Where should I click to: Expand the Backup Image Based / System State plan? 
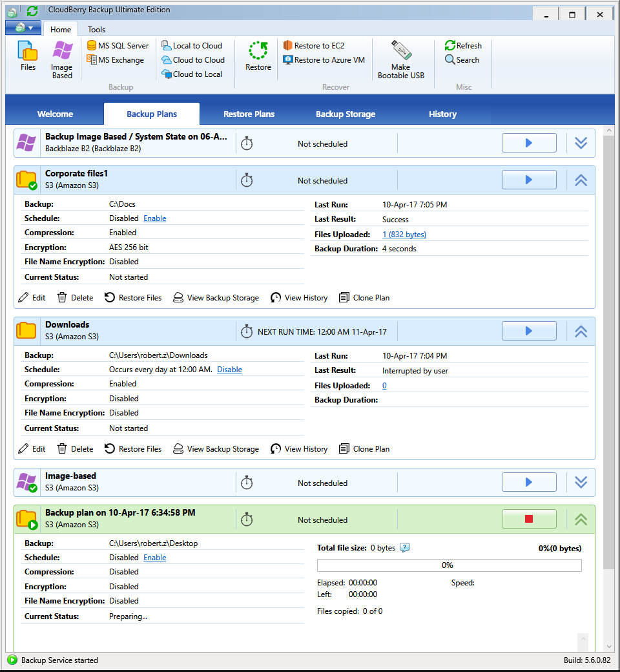point(581,143)
